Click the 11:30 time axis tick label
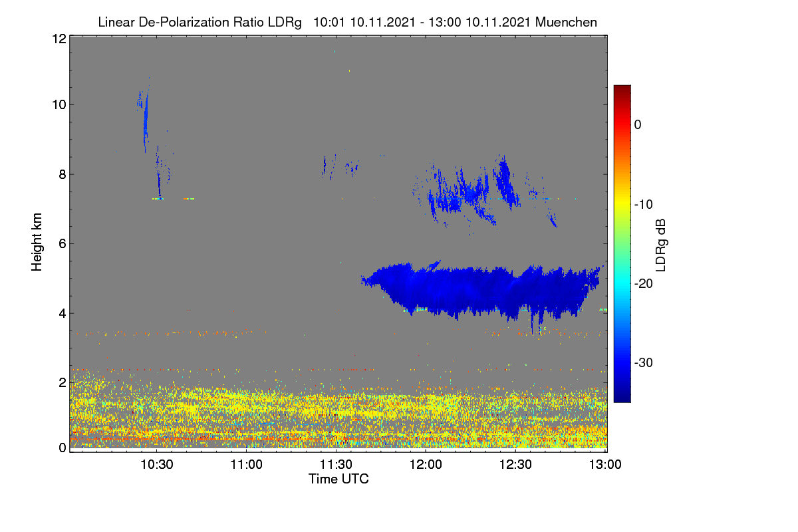 pos(336,465)
